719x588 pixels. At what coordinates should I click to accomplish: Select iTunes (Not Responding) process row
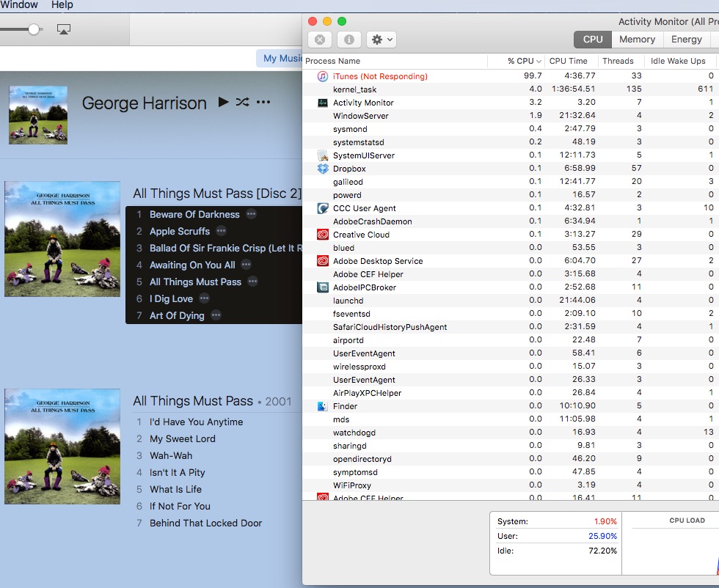tap(511, 76)
